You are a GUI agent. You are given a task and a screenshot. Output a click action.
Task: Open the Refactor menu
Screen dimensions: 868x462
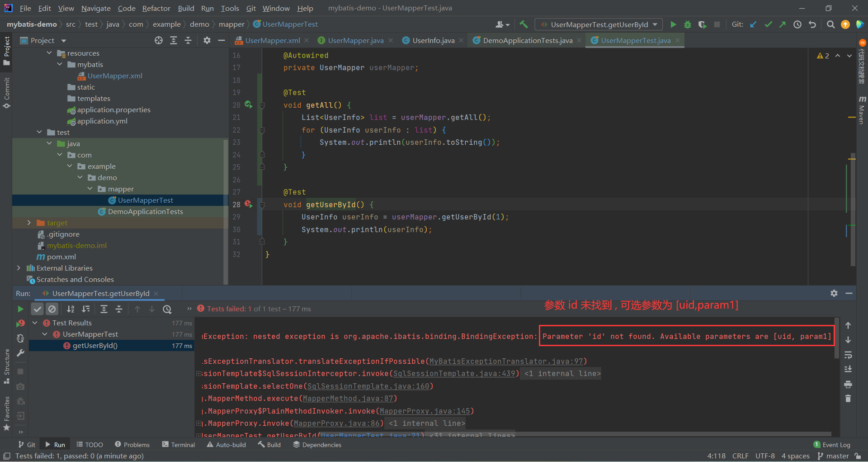[x=156, y=8]
